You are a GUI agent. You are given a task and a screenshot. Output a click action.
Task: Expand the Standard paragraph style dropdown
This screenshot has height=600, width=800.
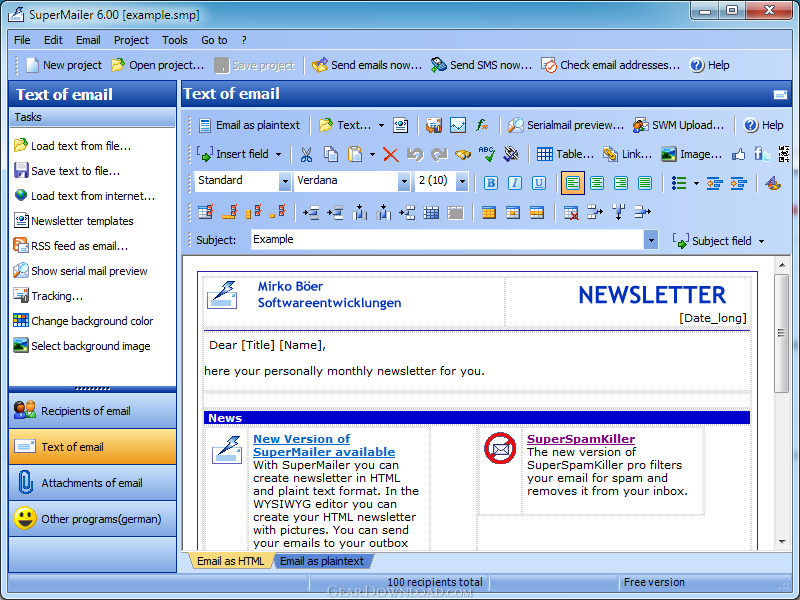click(x=285, y=181)
